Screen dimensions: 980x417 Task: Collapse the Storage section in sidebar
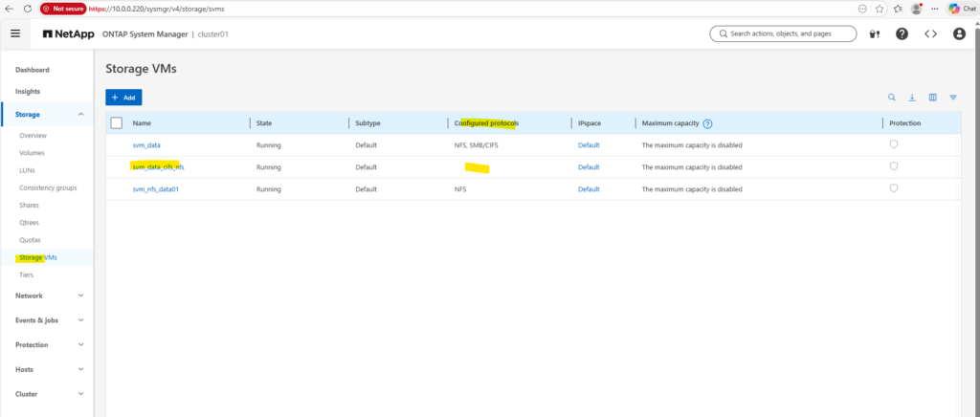[80, 115]
